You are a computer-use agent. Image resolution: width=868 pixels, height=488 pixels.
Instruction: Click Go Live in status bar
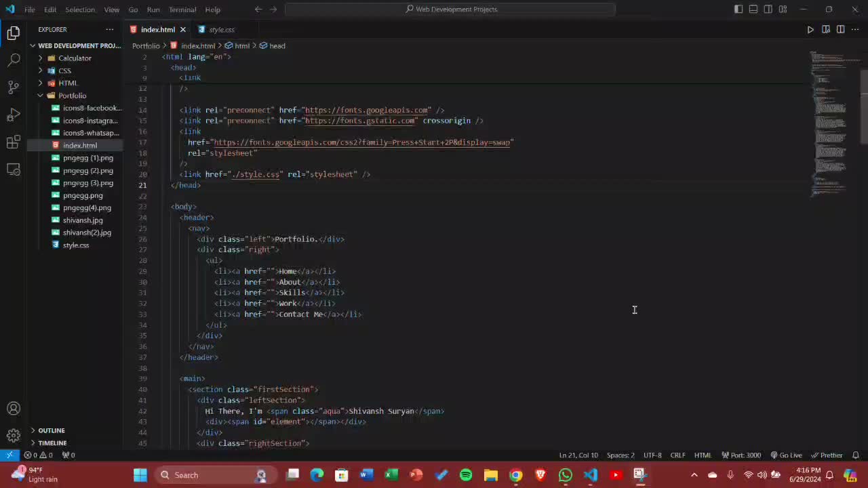[x=786, y=455]
